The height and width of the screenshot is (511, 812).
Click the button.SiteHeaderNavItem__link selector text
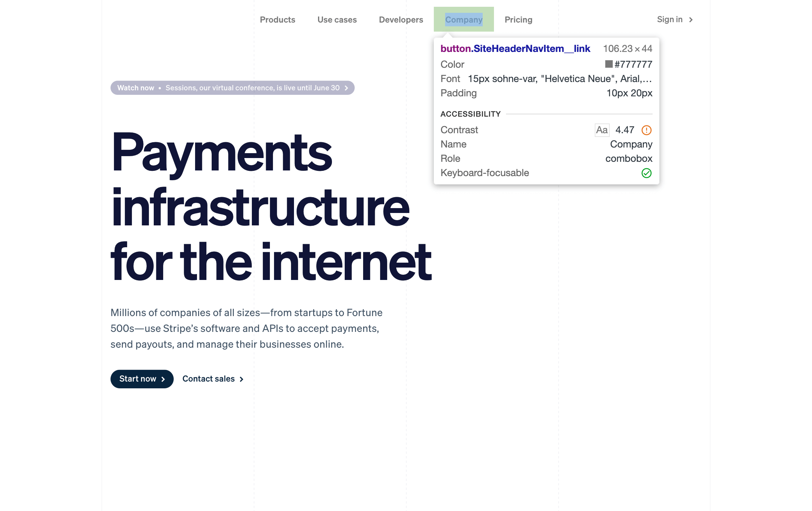[x=515, y=49]
